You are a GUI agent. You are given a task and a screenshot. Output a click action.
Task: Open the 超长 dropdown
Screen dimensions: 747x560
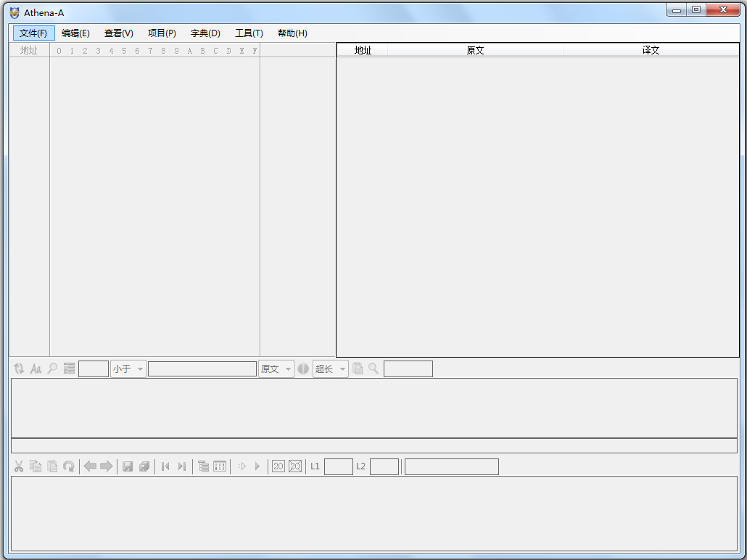click(330, 369)
